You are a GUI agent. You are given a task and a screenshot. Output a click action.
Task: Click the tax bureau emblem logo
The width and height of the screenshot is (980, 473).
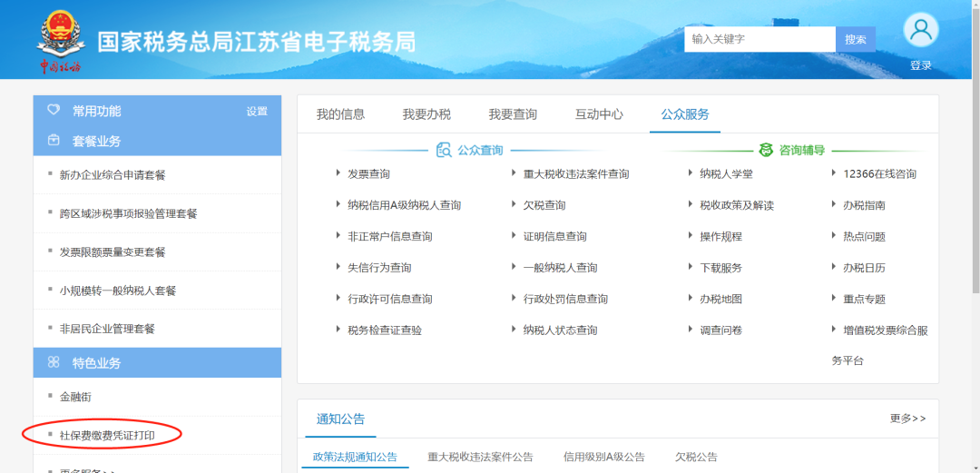[62, 40]
